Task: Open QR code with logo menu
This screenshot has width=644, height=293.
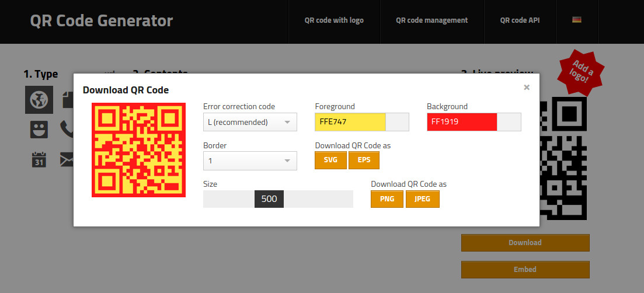Action: [x=334, y=20]
